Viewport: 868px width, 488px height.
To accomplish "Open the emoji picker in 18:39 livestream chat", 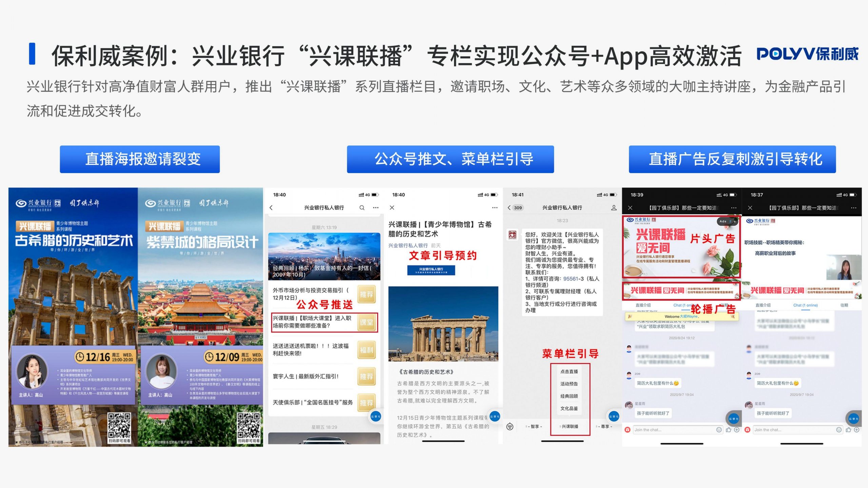I will point(719,430).
